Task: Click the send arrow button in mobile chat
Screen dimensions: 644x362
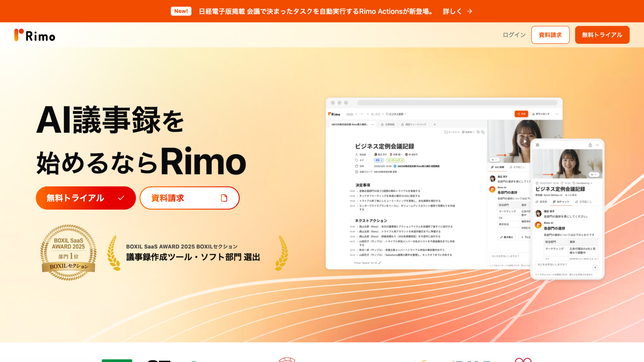Action: pyautogui.click(x=595, y=267)
